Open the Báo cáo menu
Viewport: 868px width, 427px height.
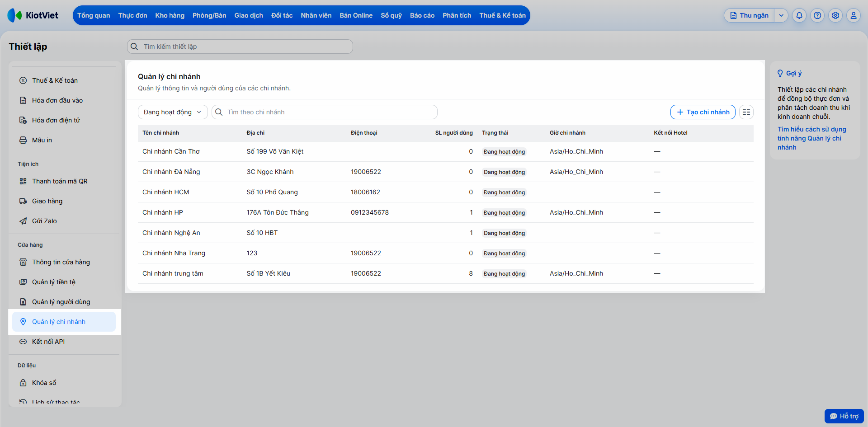(422, 15)
